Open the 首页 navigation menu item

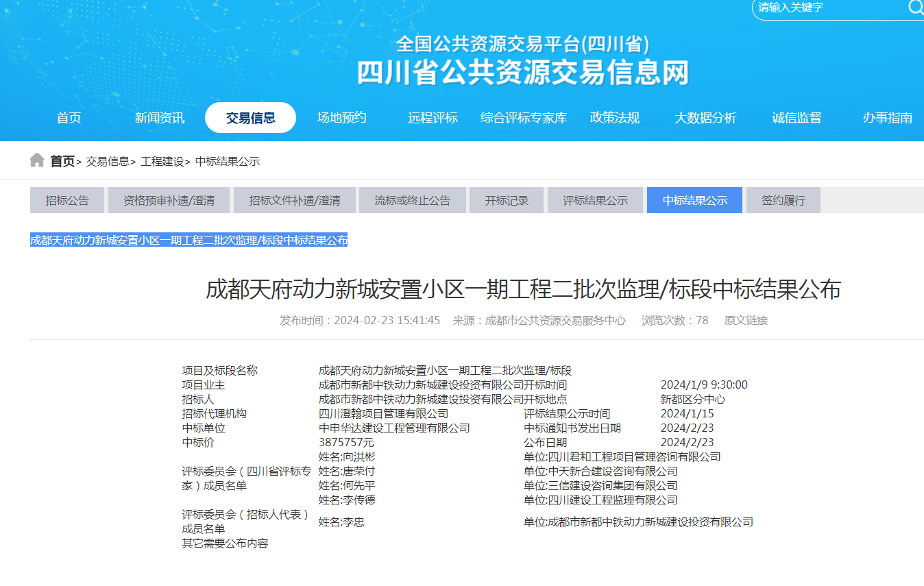pos(69,118)
